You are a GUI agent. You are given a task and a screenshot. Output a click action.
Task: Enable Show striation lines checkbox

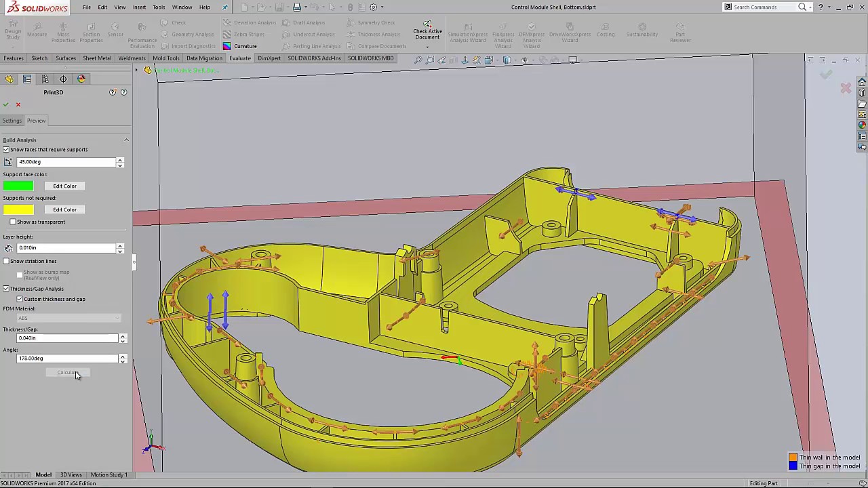coord(6,261)
